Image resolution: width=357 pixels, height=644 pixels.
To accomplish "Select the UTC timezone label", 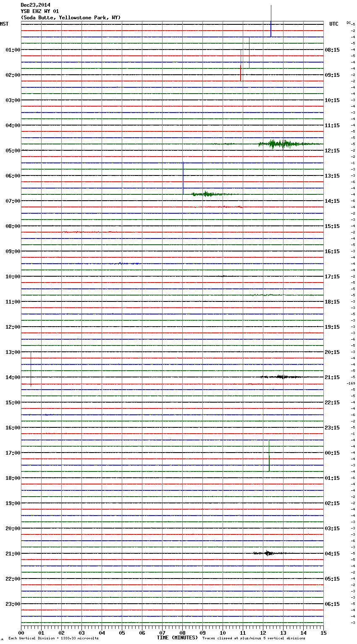I will pyautogui.click(x=334, y=24).
